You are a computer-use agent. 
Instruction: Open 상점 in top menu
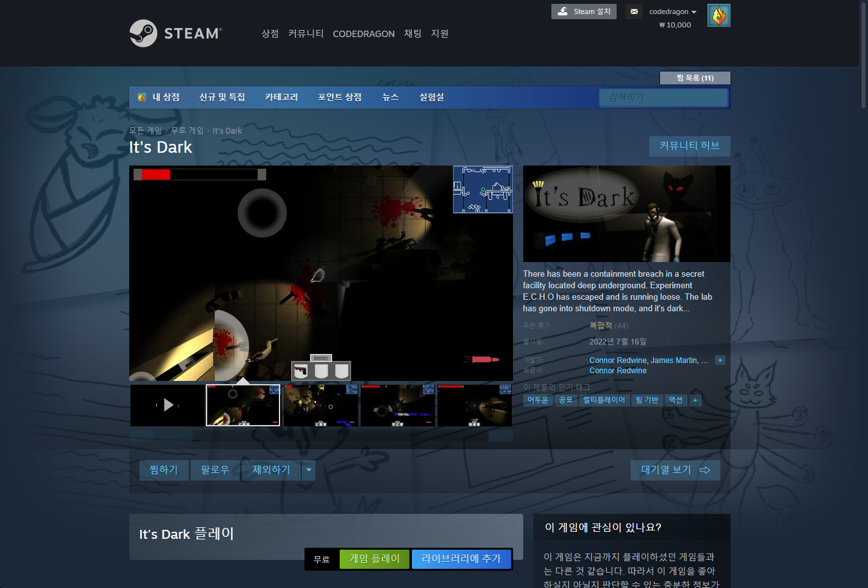(x=270, y=33)
